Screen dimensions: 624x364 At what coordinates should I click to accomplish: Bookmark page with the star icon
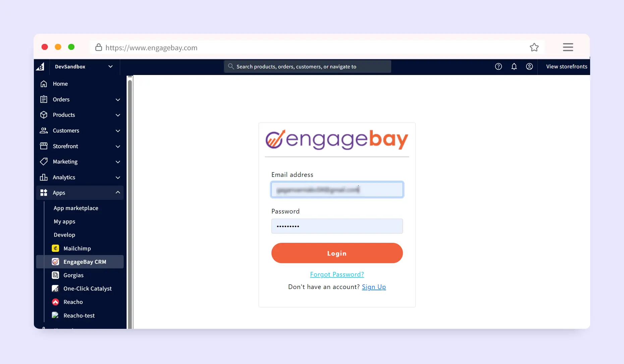[x=534, y=48]
